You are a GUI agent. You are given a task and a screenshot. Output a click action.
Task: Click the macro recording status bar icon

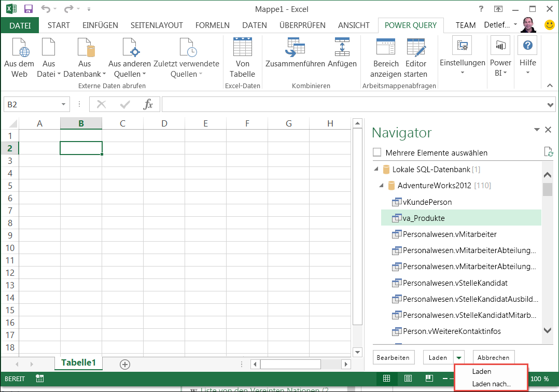[x=39, y=379]
